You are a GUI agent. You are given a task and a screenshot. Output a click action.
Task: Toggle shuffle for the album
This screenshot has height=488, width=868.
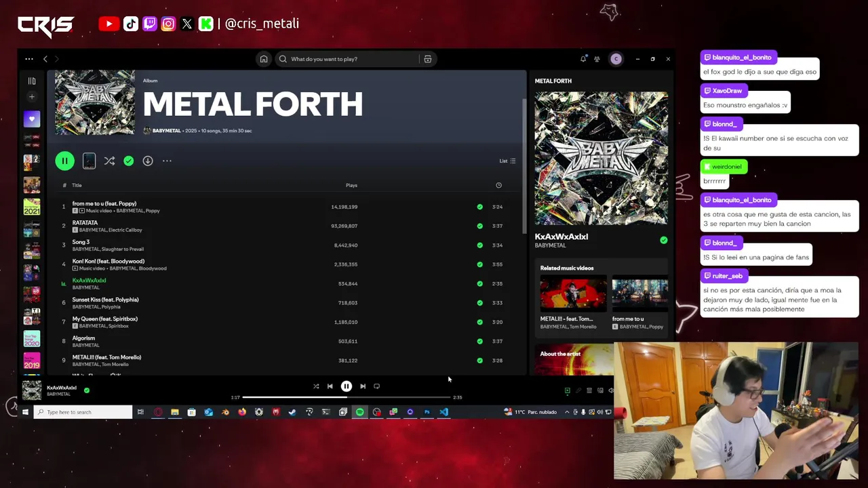[109, 161]
